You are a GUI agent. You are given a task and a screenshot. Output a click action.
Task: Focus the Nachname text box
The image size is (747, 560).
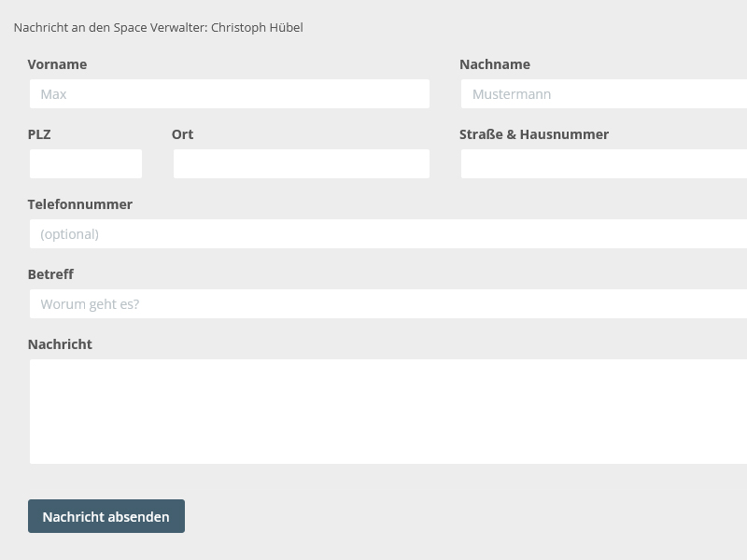pos(603,94)
